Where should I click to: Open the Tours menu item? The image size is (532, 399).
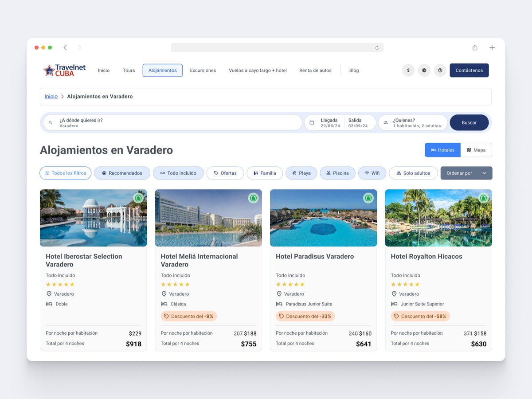tap(129, 70)
